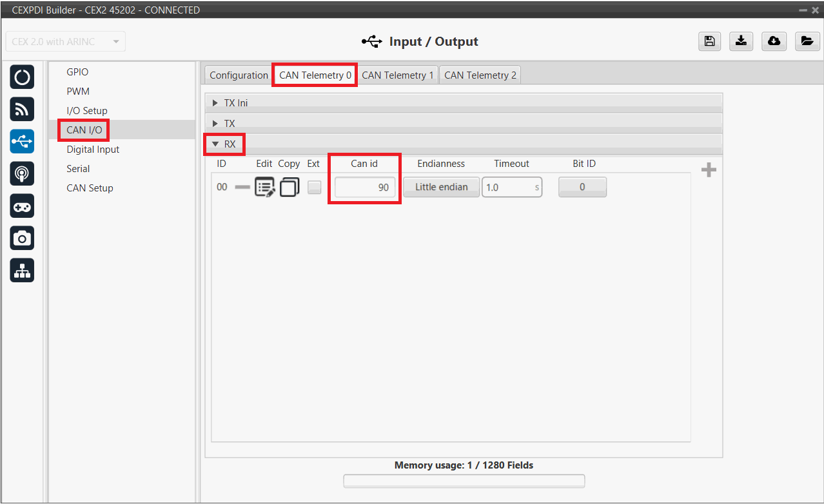Open the CEX 2.0 with ARINC dropdown
Image resolution: width=824 pixels, height=504 pixels.
point(65,42)
